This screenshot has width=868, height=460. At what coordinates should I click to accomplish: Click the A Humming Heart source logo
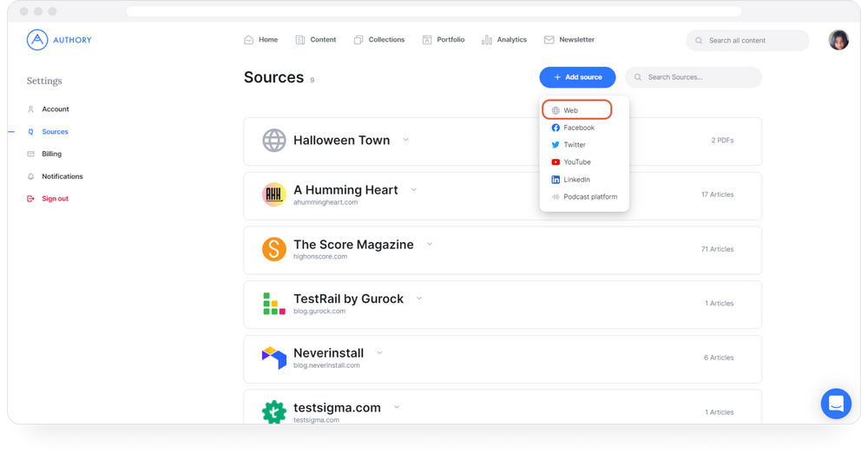pyautogui.click(x=274, y=194)
